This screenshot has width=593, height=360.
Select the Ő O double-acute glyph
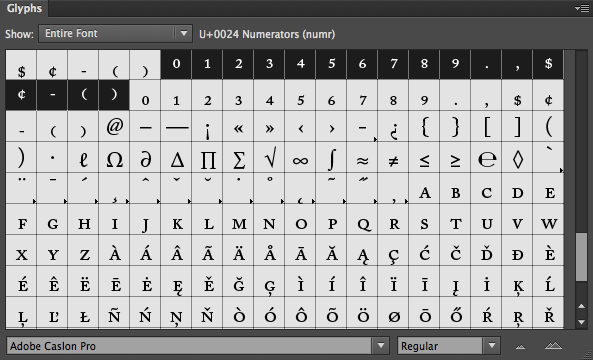[455, 312]
